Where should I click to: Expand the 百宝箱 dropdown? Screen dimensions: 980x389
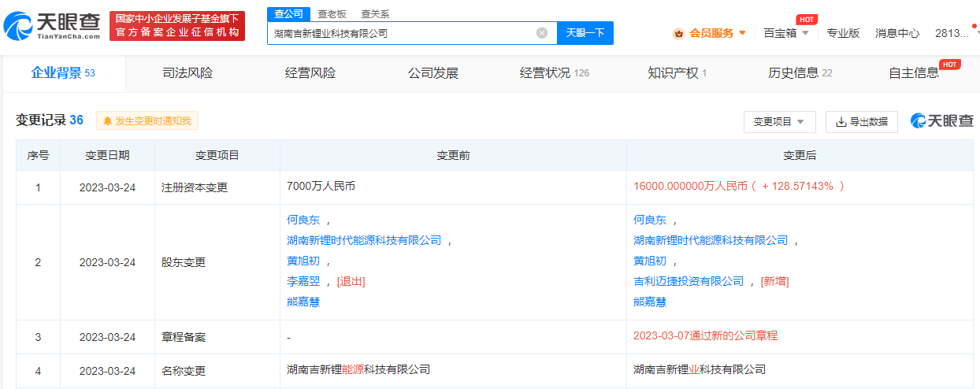pyautogui.click(x=805, y=33)
